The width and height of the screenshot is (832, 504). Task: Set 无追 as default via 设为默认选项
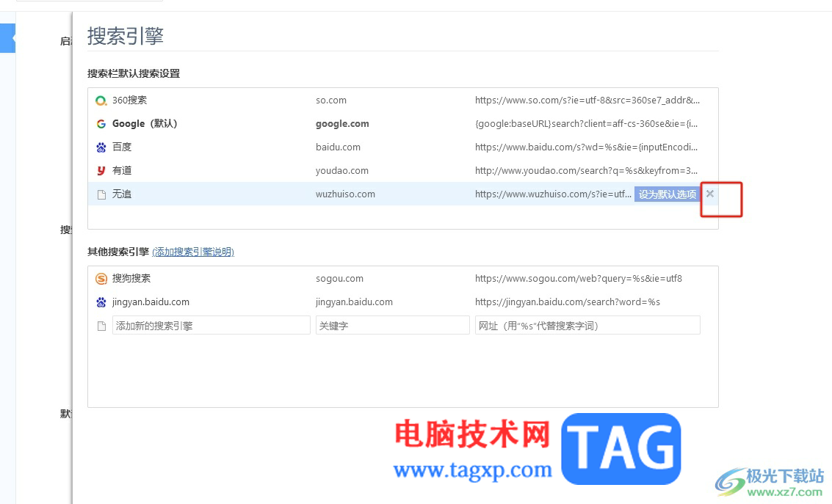(x=667, y=194)
